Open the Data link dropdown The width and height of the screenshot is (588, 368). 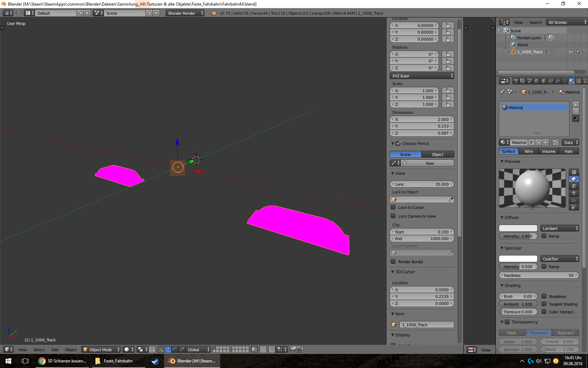pyautogui.click(x=570, y=142)
